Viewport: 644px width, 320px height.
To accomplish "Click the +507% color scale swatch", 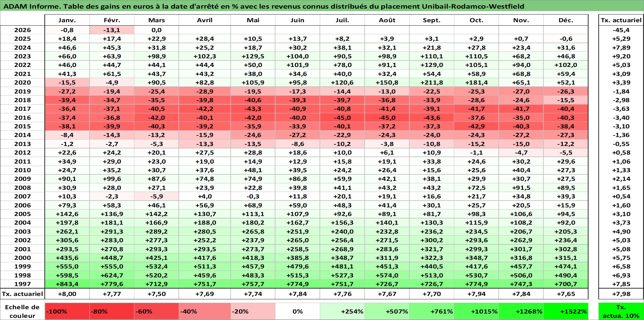I will (x=387, y=311).
